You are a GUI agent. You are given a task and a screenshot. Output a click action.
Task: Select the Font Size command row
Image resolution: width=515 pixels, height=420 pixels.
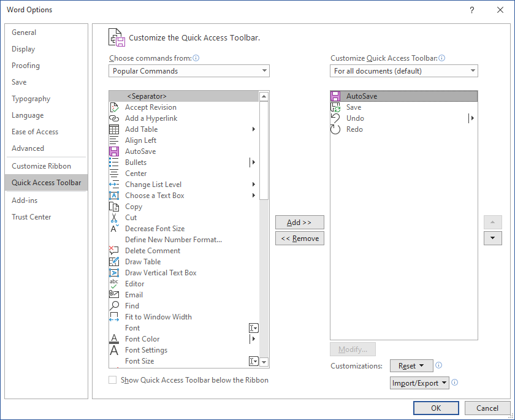click(x=184, y=361)
